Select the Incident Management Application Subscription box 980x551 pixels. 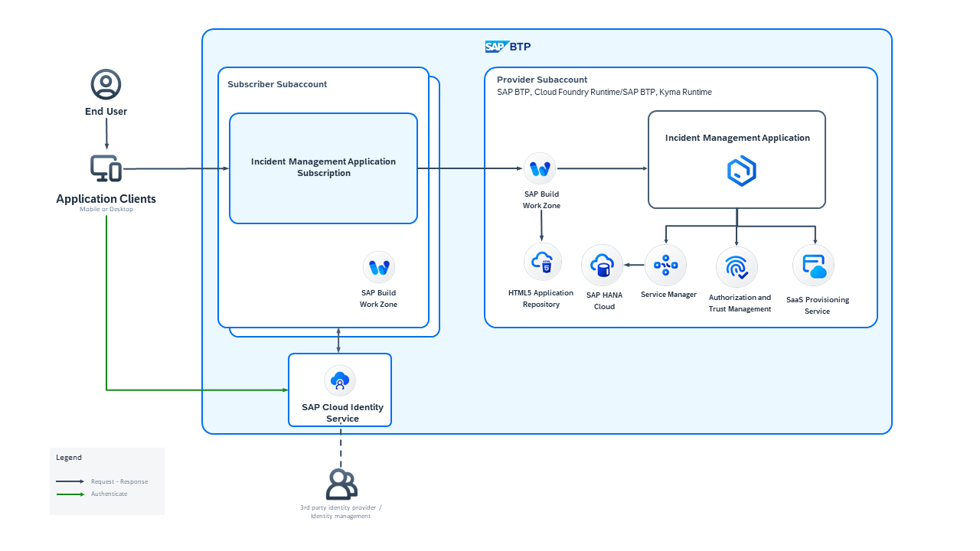point(323,168)
